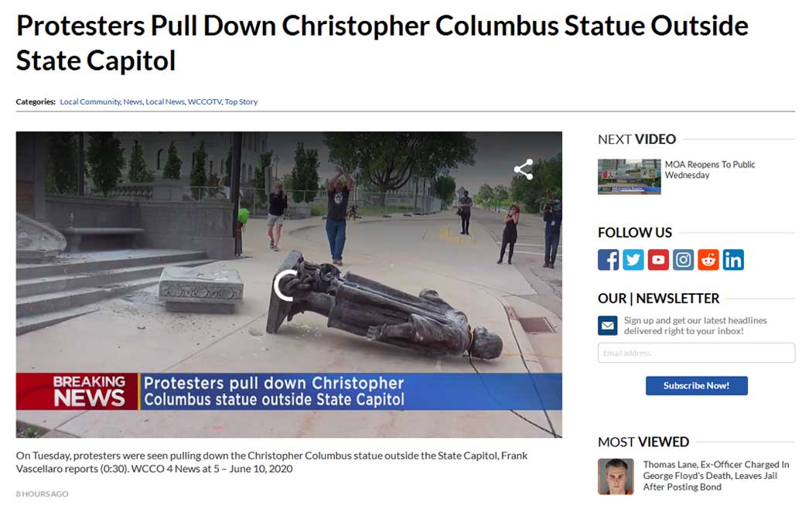Image resolution: width=812 pixels, height=509 pixels.
Task: Open the Facebook follow icon
Action: pos(608,259)
